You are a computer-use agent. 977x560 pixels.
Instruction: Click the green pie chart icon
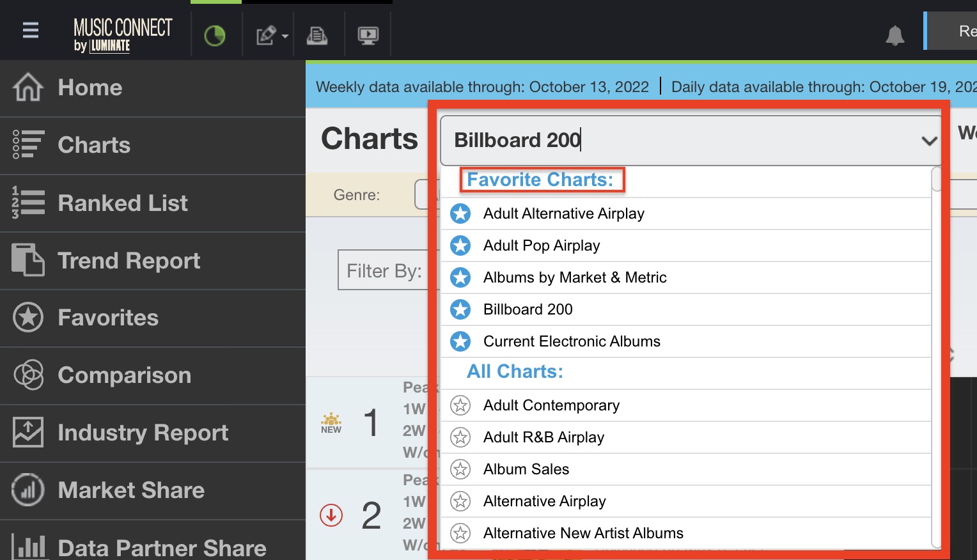click(215, 35)
